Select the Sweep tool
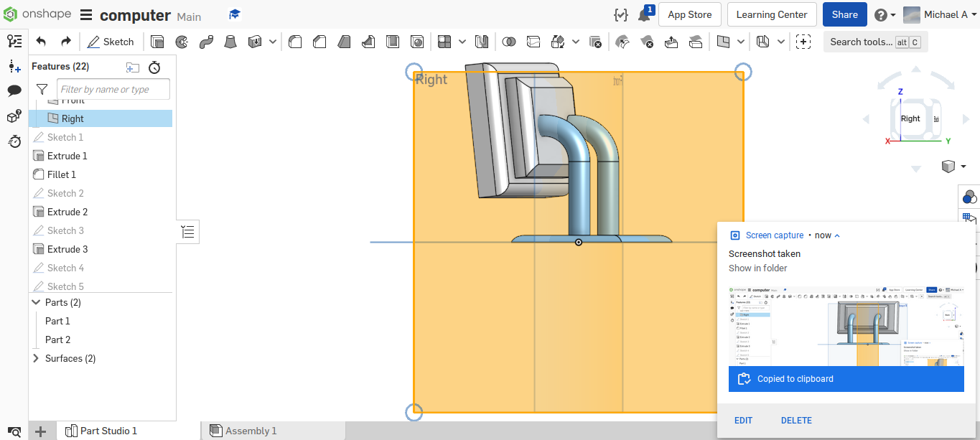Viewport: 980px width, 440px height. click(206, 42)
